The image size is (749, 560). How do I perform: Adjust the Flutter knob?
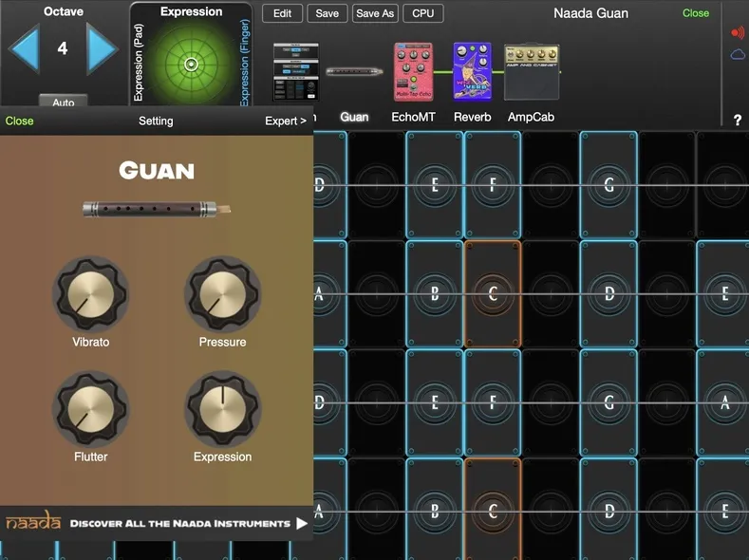(x=91, y=409)
